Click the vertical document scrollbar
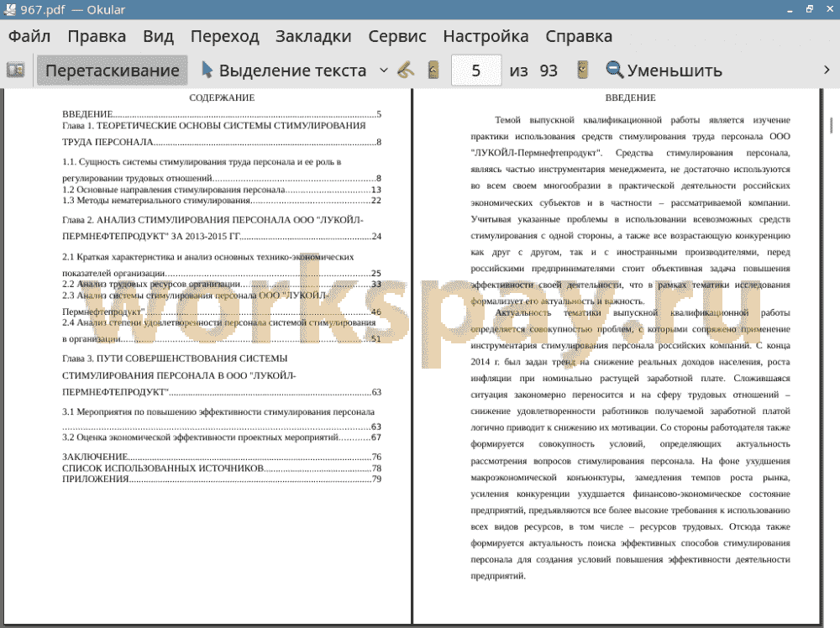840x628 pixels. 831,125
